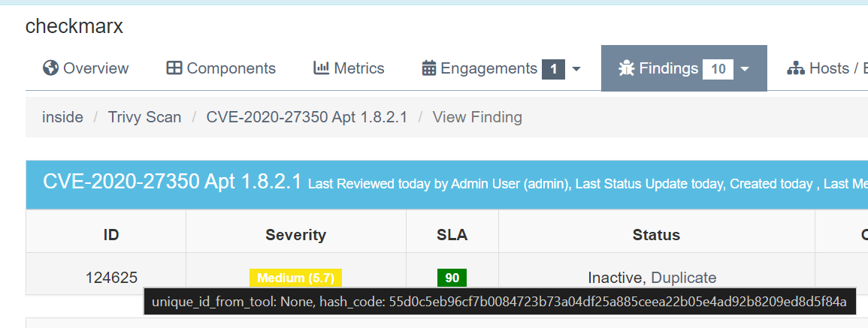
Task: Open the Hosts tab
Action: [x=827, y=68]
